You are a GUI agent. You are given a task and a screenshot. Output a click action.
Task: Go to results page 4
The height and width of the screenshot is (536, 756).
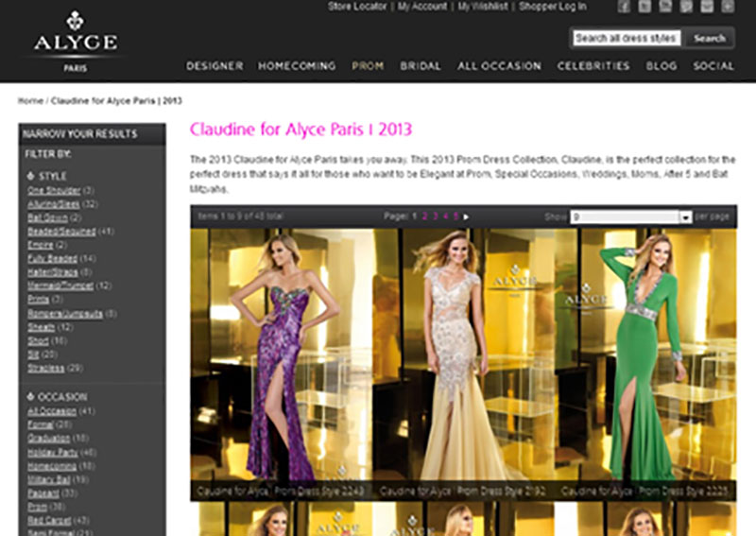point(445,216)
